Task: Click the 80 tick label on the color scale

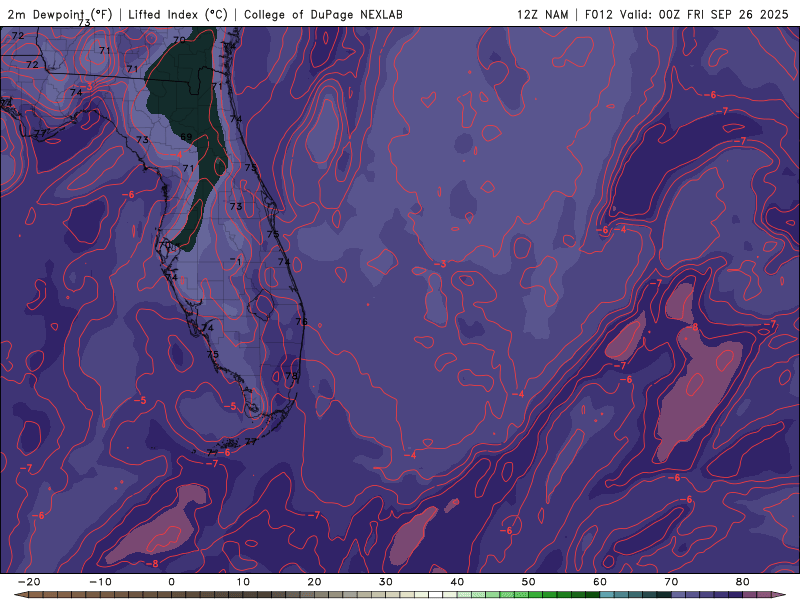Action: pos(743,581)
